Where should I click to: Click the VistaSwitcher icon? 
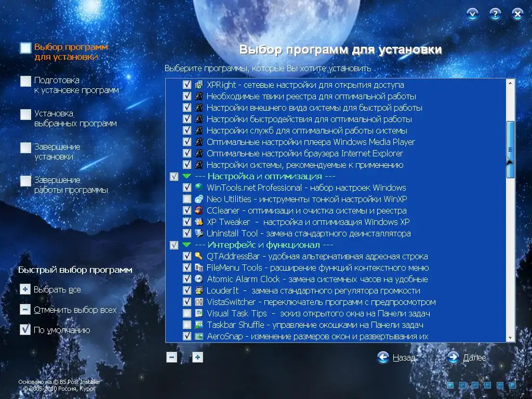click(x=199, y=302)
